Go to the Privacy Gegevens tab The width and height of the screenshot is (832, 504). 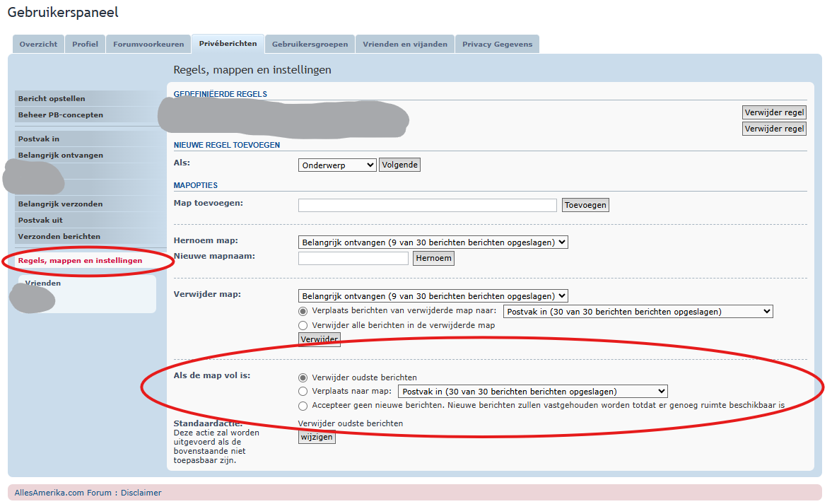point(497,44)
